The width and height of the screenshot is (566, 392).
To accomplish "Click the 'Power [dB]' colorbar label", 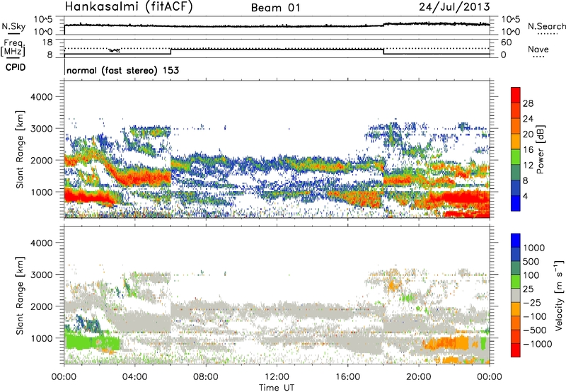I will tap(540, 149).
